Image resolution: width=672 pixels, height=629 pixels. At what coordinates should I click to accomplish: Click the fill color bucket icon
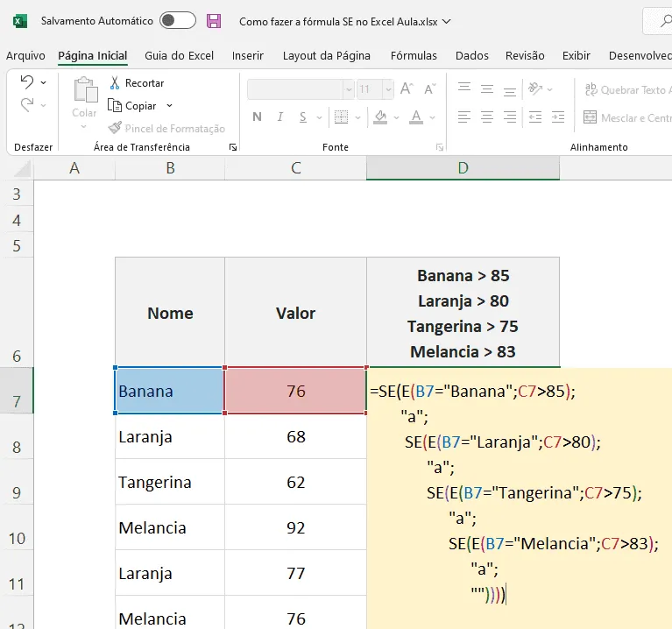point(380,117)
